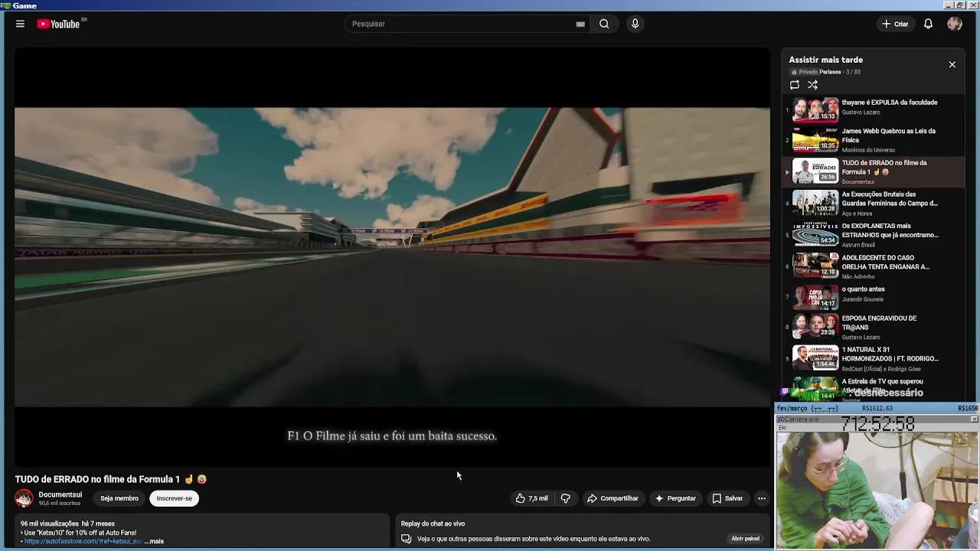
Task: Play 'ESPOSA ENGRAVIDOU DE TR@ANS' video
Action: point(879,323)
